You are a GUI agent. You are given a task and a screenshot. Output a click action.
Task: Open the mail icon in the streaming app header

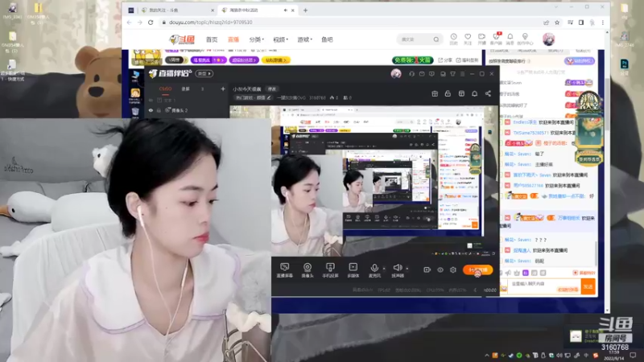point(422,74)
